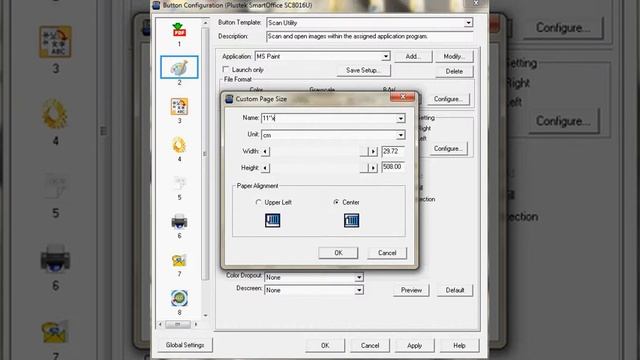Open Global Settings
Image resolution: width=640 pixels, height=360 pixels.
coord(185,345)
